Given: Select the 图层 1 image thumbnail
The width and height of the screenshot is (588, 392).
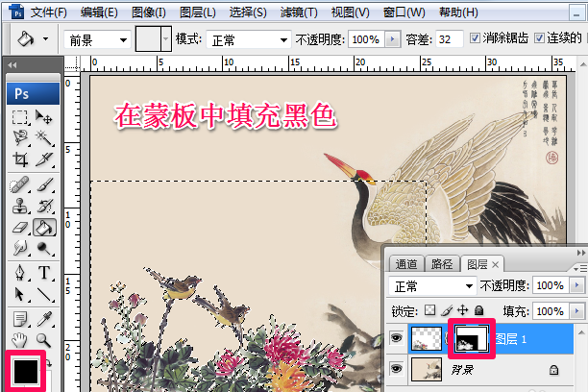Looking at the screenshot, I should 426,338.
